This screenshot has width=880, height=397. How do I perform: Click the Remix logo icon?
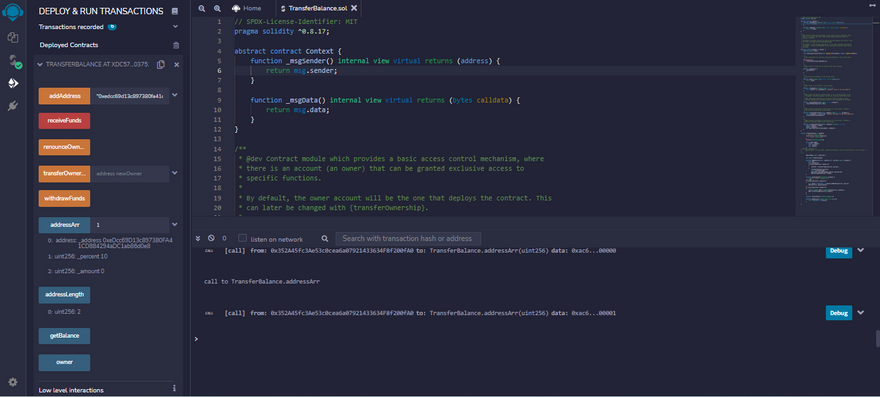click(12, 12)
